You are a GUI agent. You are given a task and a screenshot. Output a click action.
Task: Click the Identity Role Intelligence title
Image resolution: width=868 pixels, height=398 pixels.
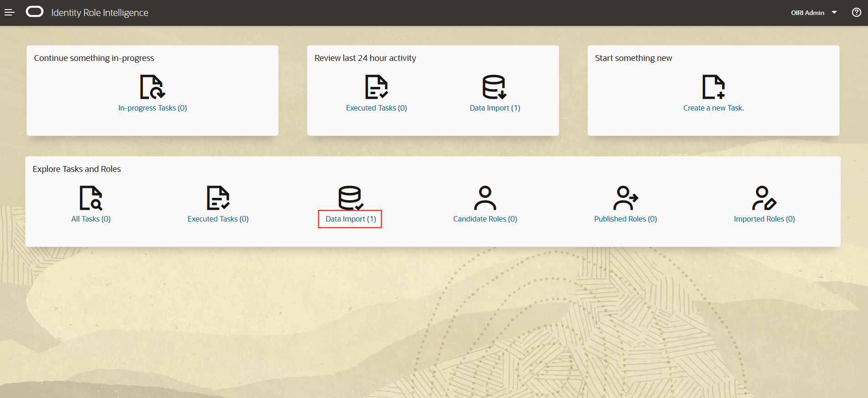pos(100,13)
